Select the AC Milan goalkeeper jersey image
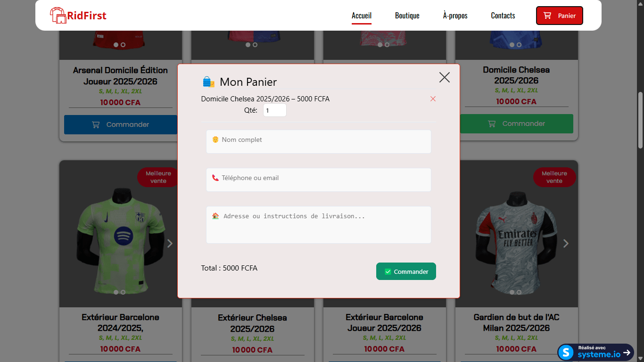The width and height of the screenshot is (644, 362). 517,234
